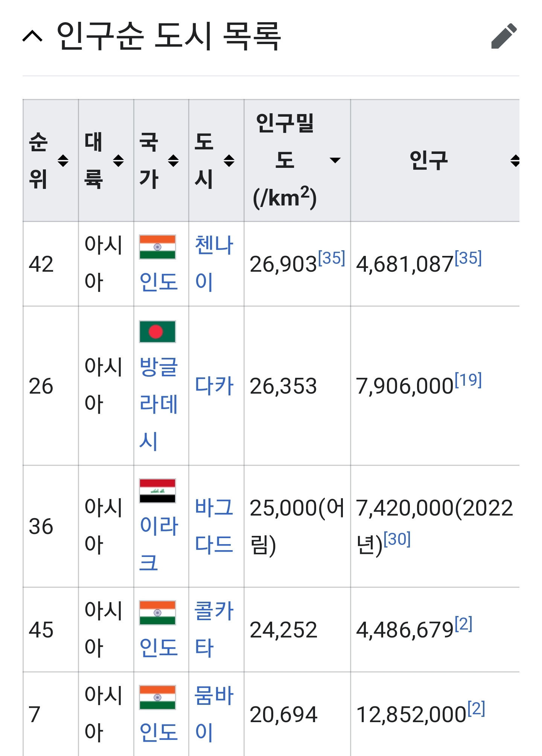Open the 뭄바이 city link
The height and width of the screenshot is (756, 542).
click(x=214, y=713)
